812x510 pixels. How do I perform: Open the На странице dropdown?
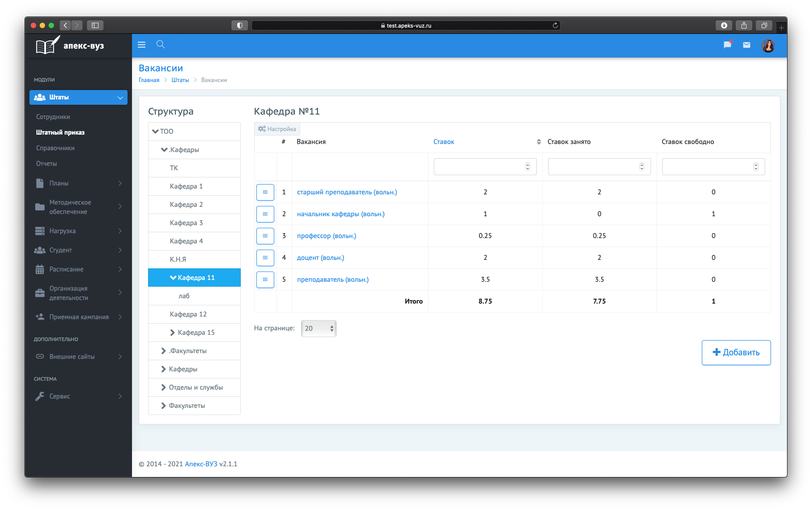319,329
